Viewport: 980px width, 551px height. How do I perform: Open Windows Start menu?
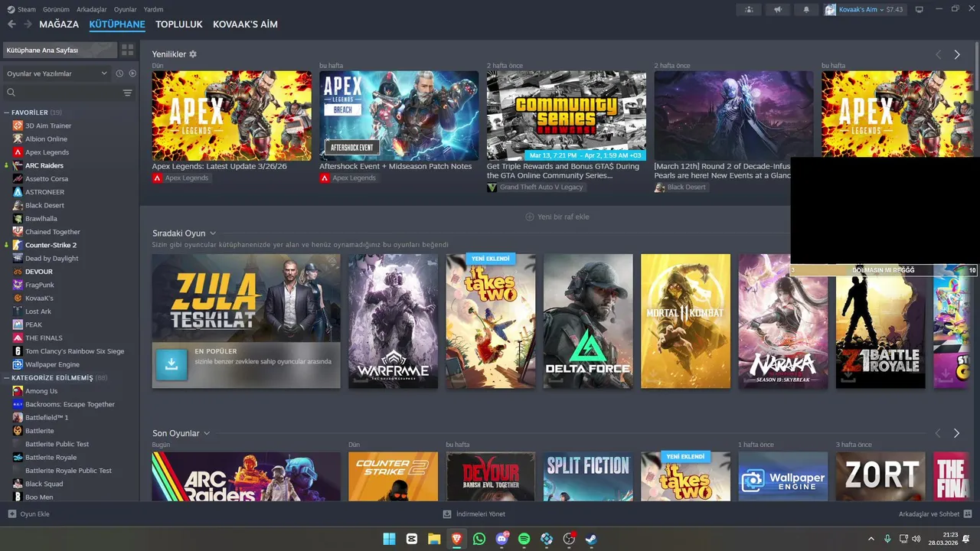tap(389, 539)
